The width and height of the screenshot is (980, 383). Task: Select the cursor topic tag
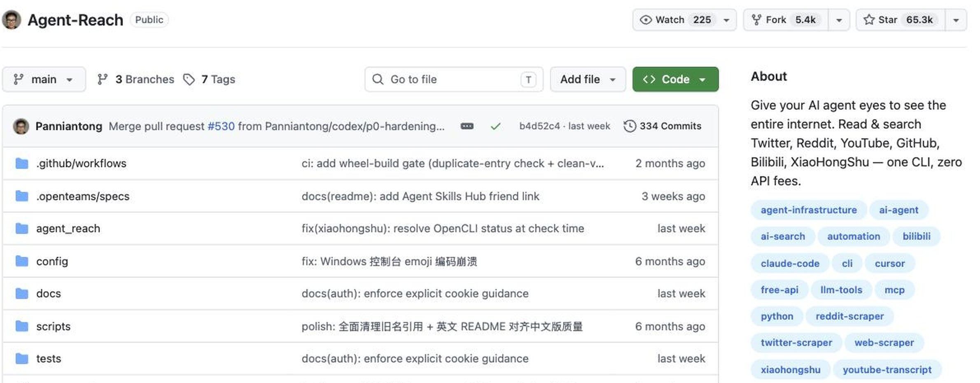click(889, 264)
